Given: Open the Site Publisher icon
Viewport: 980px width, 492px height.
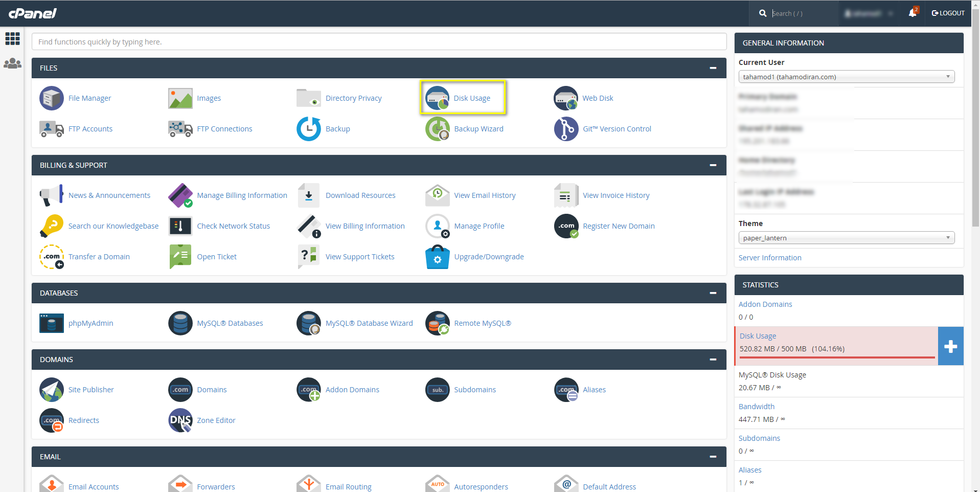Looking at the screenshot, I should 52,390.
